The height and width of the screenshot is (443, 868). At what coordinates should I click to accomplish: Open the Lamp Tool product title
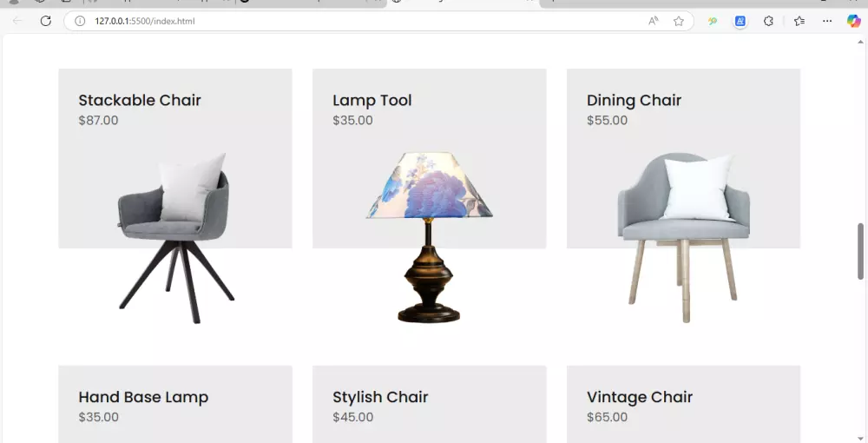click(372, 100)
